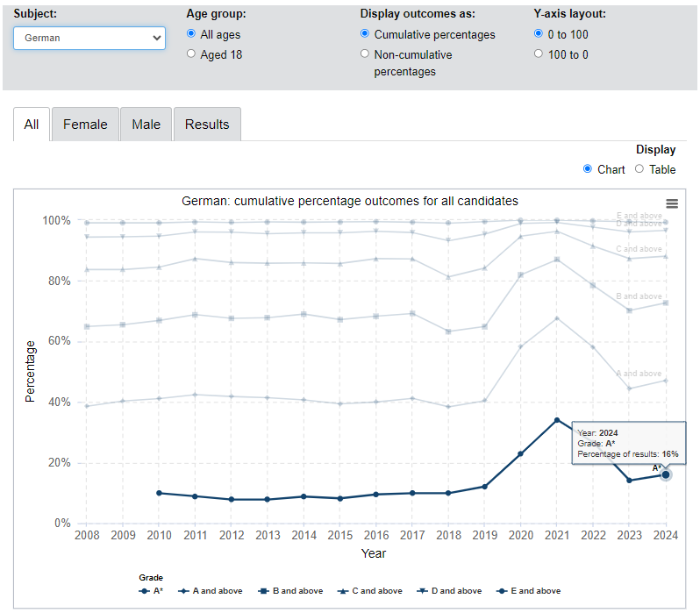Select the Aged 18 radio button

tap(191, 53)
